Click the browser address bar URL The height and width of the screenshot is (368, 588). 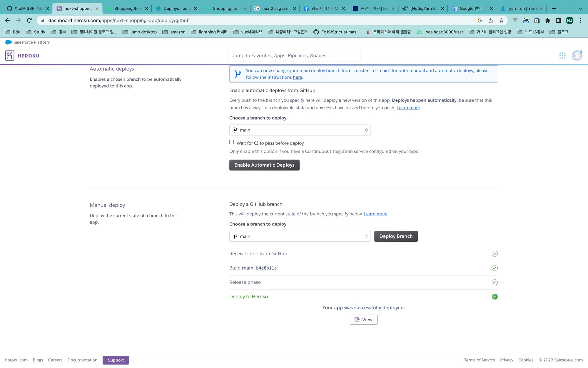click(x=119, y=20)
